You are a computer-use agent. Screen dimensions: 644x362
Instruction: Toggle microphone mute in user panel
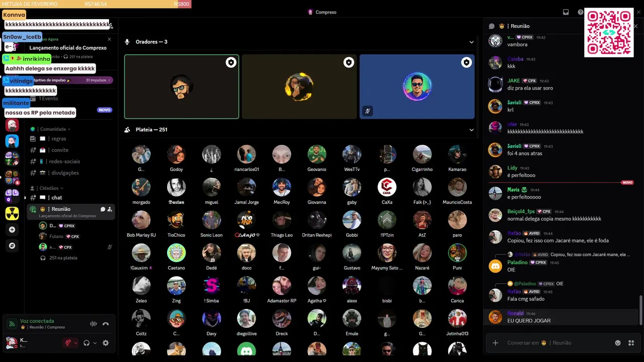(67, 343)
